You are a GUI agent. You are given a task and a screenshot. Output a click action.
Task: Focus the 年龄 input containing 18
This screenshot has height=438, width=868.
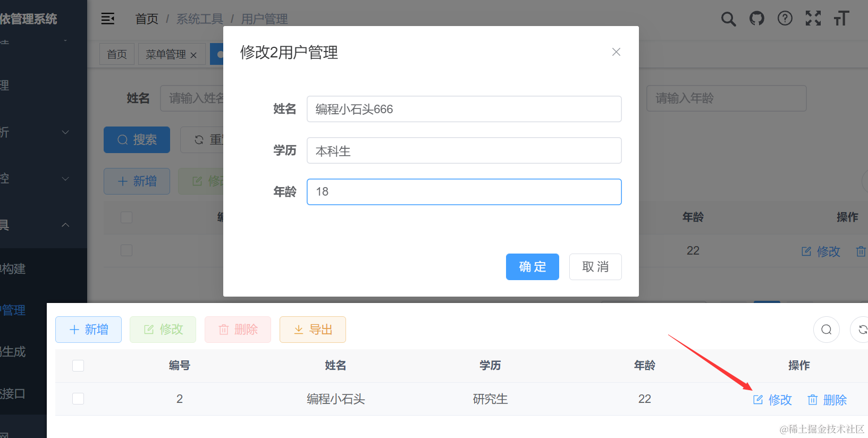click(464, 192)
